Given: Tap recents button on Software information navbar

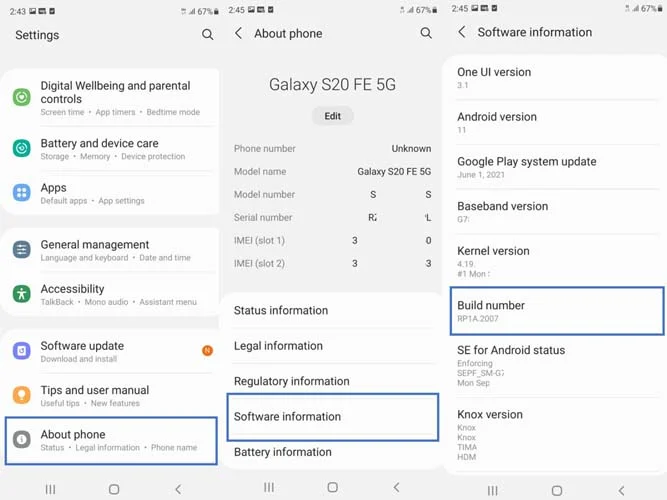Looking at the screenshot, I should (493, 491).
